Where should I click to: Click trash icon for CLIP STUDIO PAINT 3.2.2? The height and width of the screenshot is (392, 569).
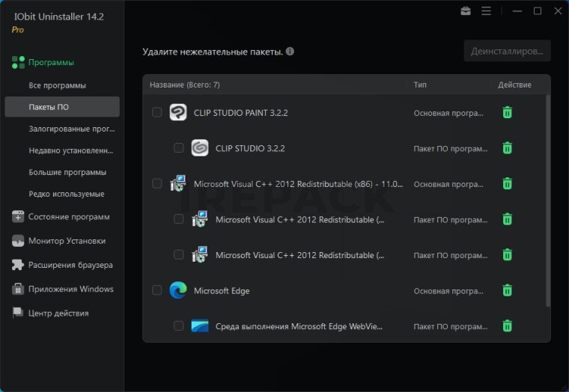(507, 113)
